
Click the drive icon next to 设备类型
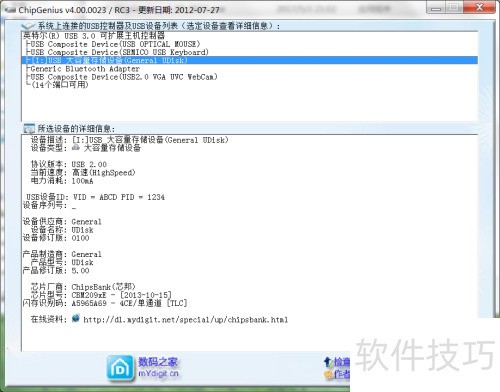pos(76,147)
